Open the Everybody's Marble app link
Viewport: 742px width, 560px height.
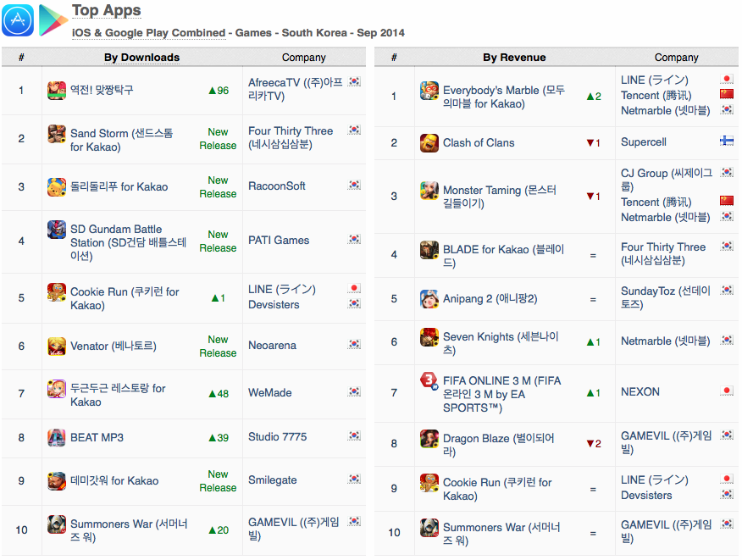(x=504, y=97)
